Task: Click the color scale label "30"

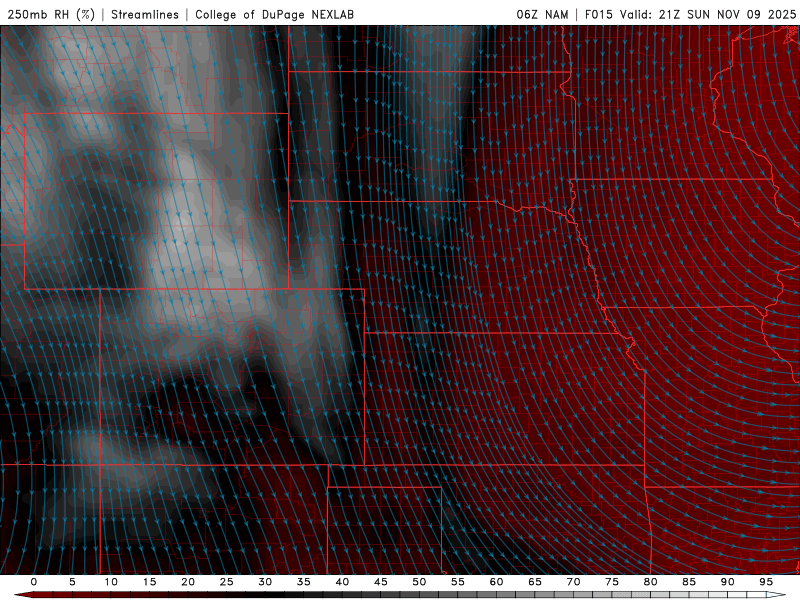Action: click(x=265, y=582)
